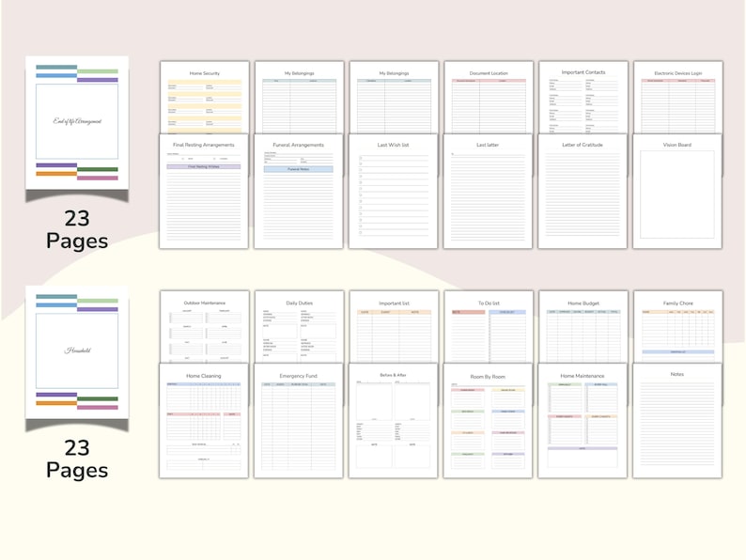Open the Electronic Devices Login page

[x=678, y=97]
